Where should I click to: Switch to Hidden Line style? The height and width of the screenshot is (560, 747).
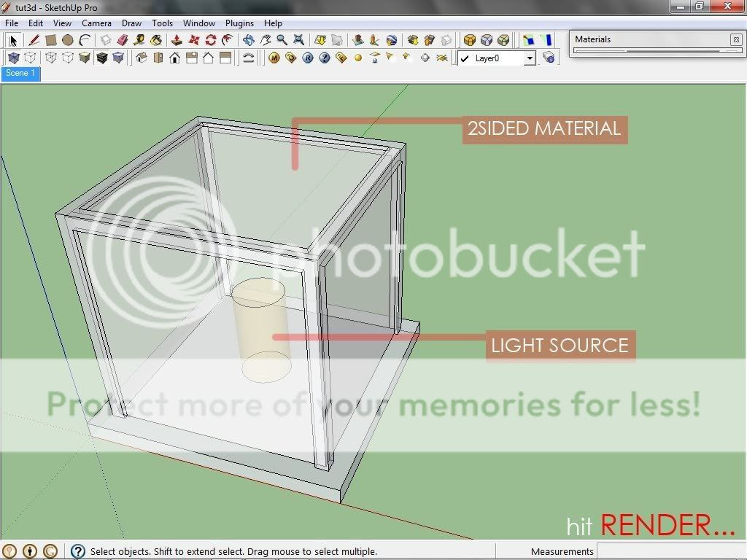click(x=68, y=58)
